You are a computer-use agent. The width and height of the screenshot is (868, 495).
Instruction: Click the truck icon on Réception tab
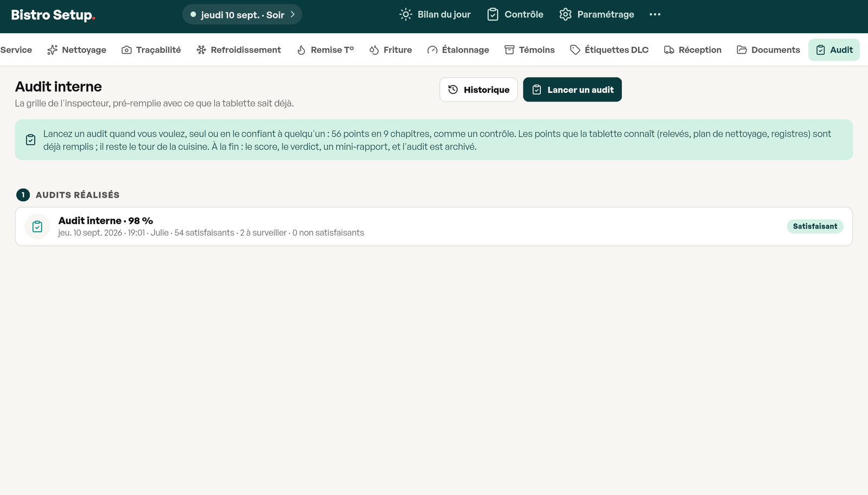tap(669, 50)
